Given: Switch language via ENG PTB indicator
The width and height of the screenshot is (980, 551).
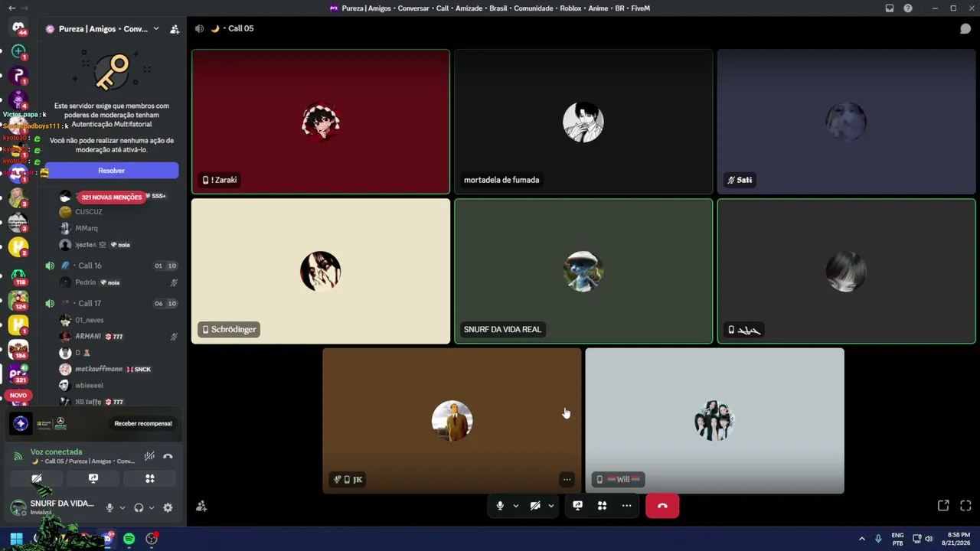Looking at the screenshot, I should pyautogui.click(x=897, y=539).
